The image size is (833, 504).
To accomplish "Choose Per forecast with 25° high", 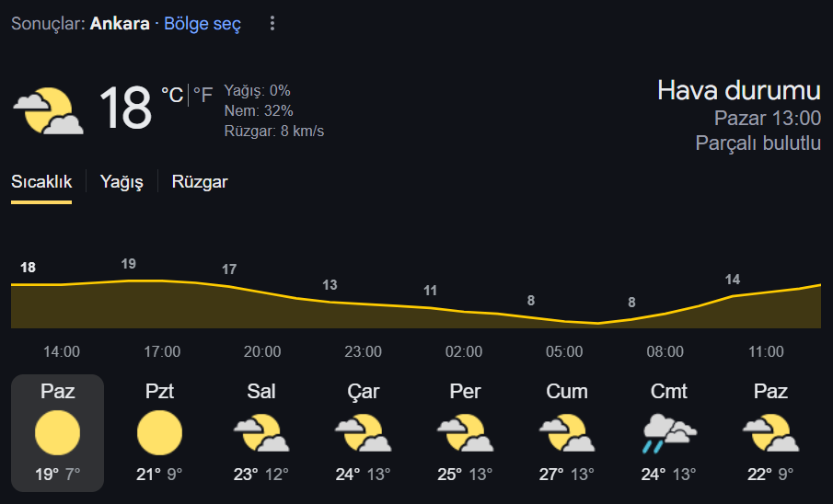I will (466, 432).
